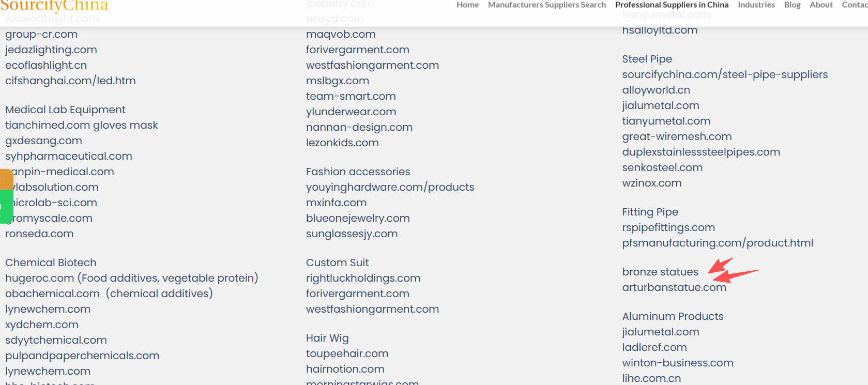868x385 pixels.
Task: Click the Steel Pipe heading
Action: coord(647,59)
